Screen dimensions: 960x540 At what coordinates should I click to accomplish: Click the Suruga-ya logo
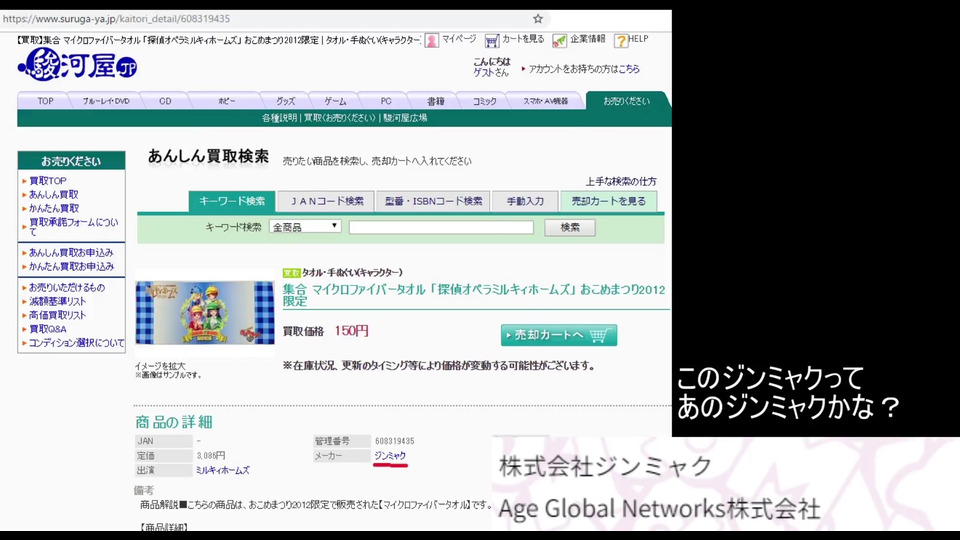click(78, 64)
